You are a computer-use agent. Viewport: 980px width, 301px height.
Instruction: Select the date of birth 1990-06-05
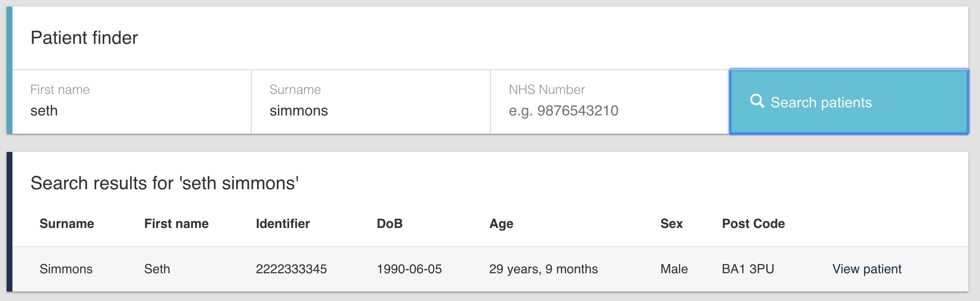coord(409,269)
